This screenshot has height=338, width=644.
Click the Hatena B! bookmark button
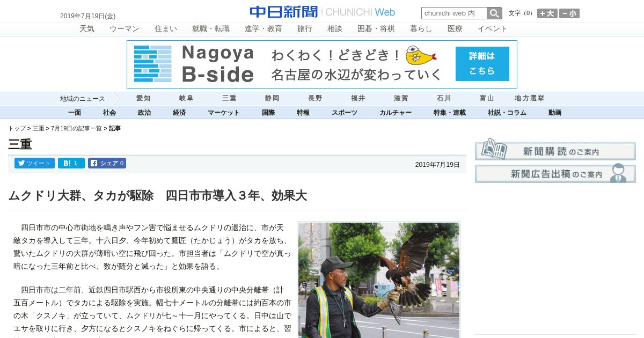coord(71,163)
